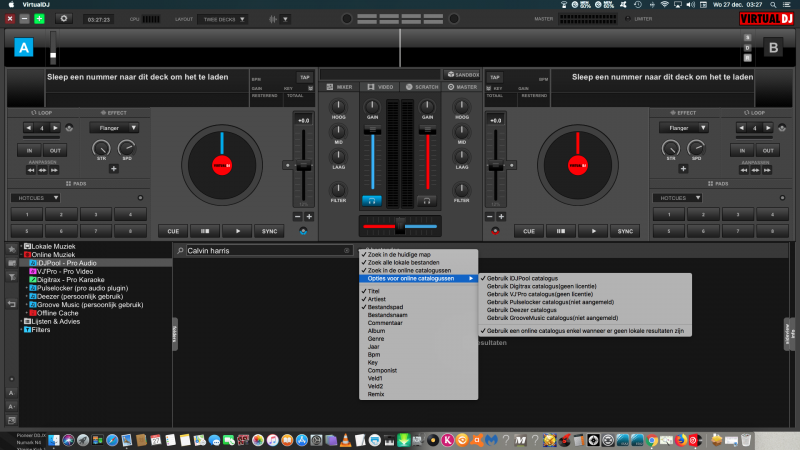
Task: Click deck B play button
Action: click(x=593, y=231)
